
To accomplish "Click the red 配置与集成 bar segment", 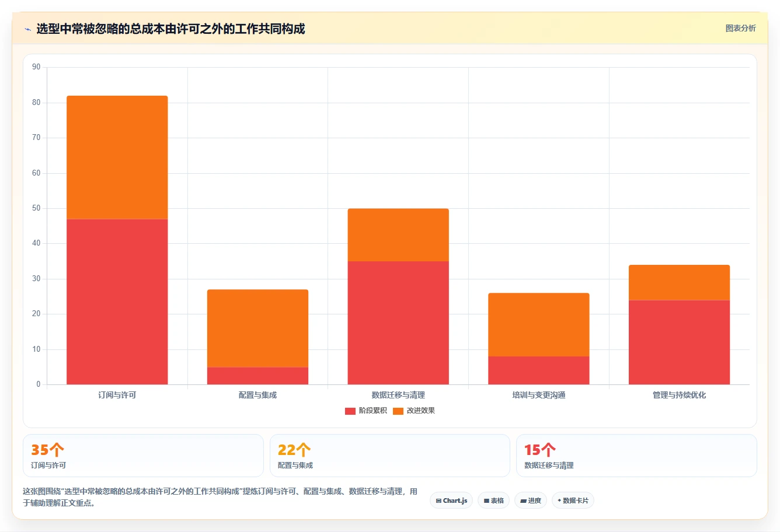I will tap(257, 376).
